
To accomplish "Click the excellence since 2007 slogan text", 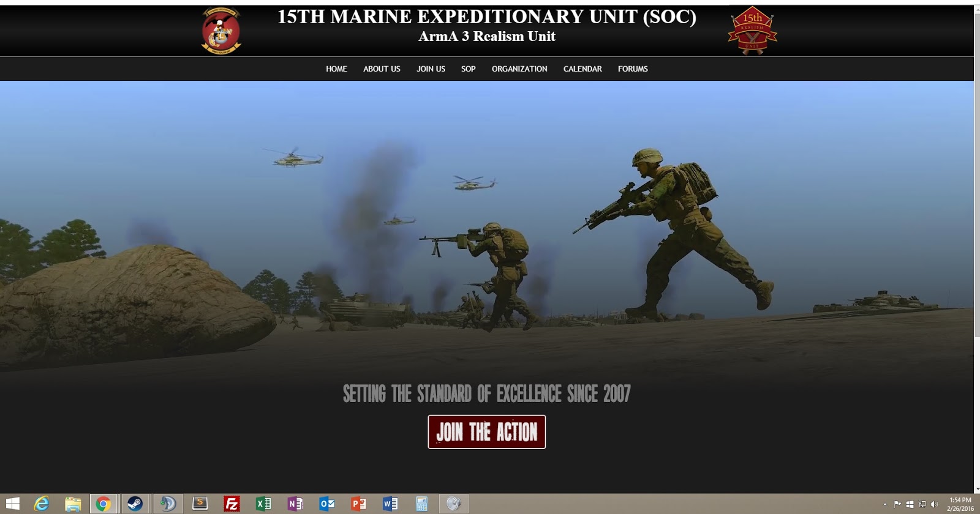I will point(487,393).
